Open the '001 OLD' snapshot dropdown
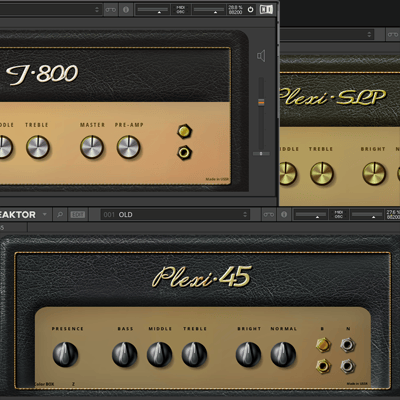Screen dimensions: 400x400 coord(176,215)
